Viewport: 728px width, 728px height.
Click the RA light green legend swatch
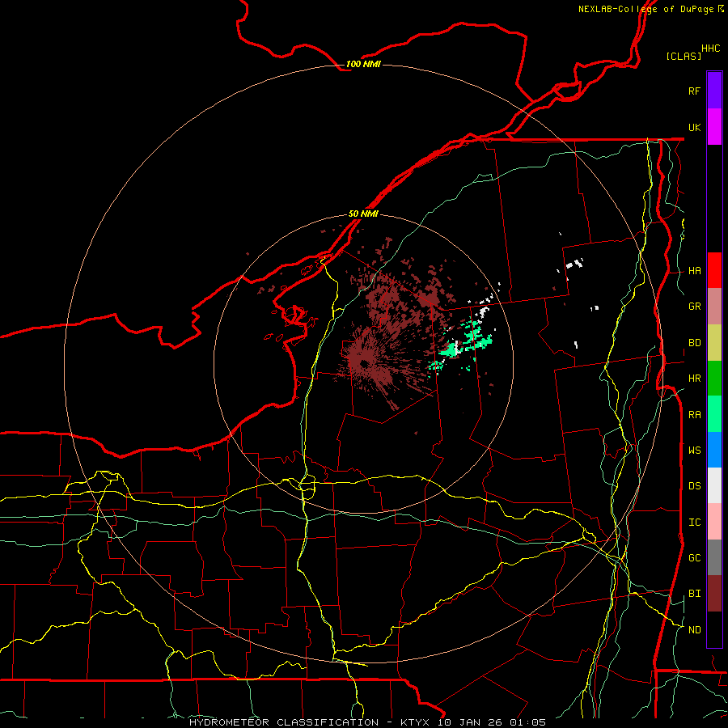(x=714, y=414)
